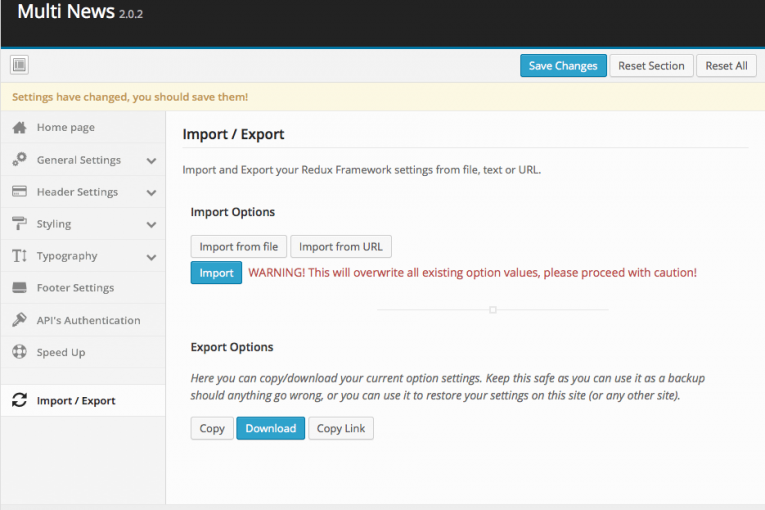This screenshot has height=510, width=765.
Task: Choose Import from URL option
Action: pos(341,246)
